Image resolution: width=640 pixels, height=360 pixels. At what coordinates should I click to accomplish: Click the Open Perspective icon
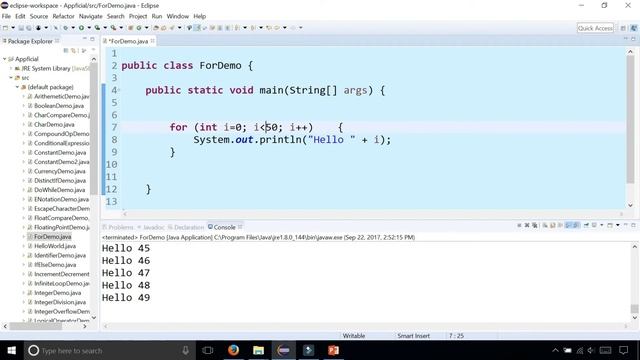click(623, 28)
